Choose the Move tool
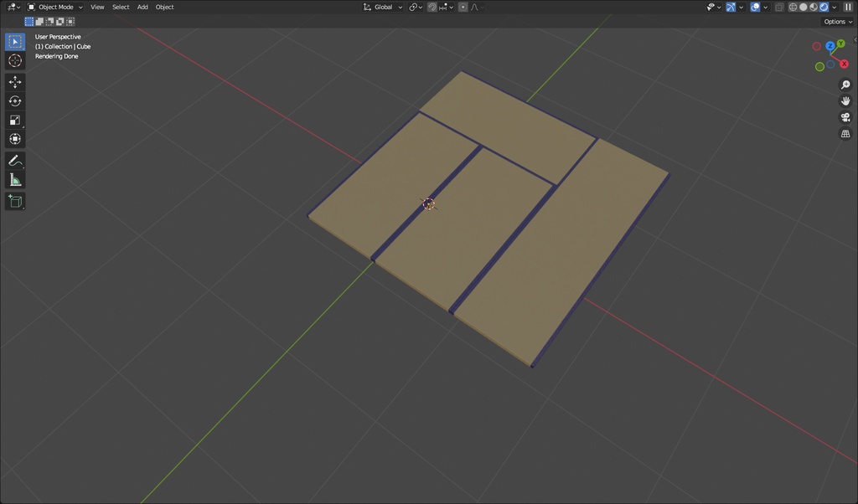Screen dimensions: 858x504 [x=15, y=82]
